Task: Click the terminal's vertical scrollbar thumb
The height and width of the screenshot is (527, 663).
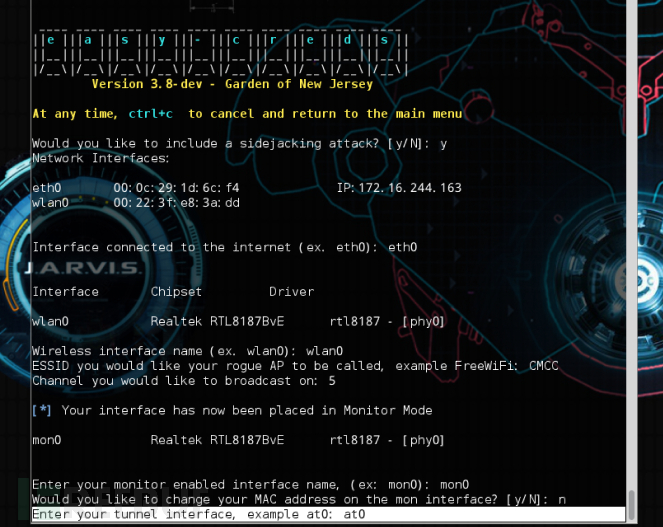Action: 631,505
